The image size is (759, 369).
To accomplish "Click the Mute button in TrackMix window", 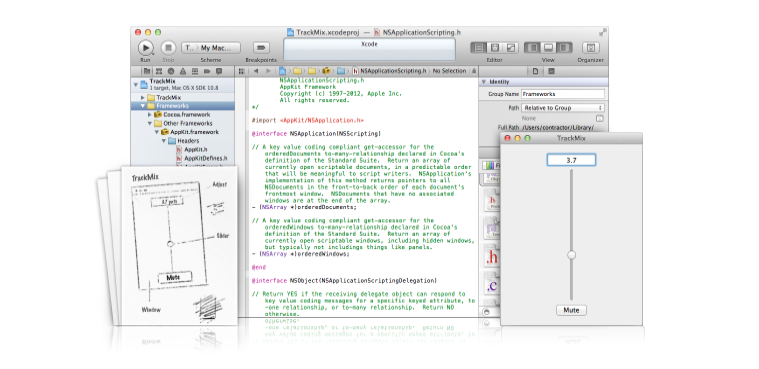I will 571,310.
